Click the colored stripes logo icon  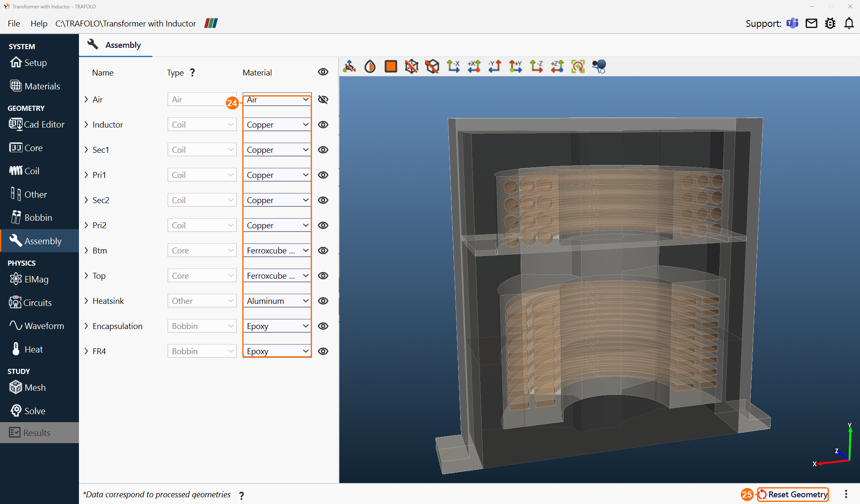coord(211,23)
